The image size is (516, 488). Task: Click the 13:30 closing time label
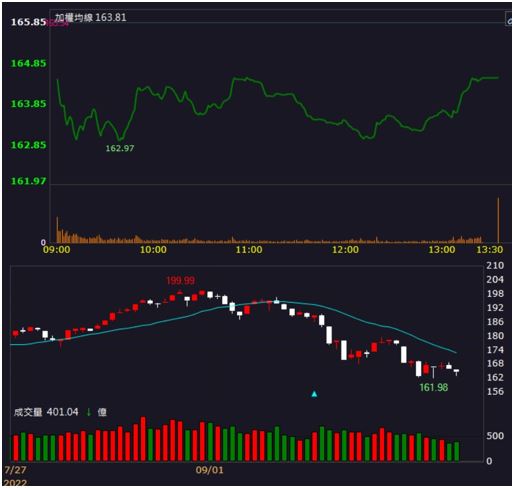(x=489, y=250)
